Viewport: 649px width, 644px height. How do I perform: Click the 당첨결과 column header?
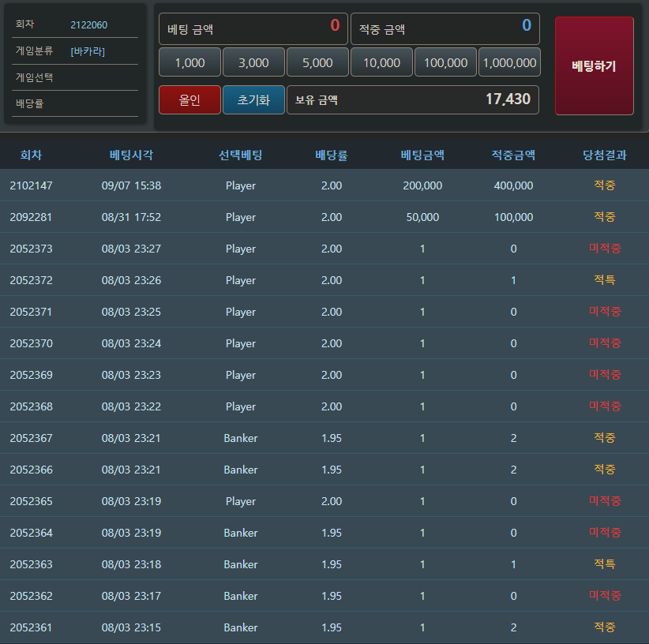pyautogui.click(x=605, y=155)
